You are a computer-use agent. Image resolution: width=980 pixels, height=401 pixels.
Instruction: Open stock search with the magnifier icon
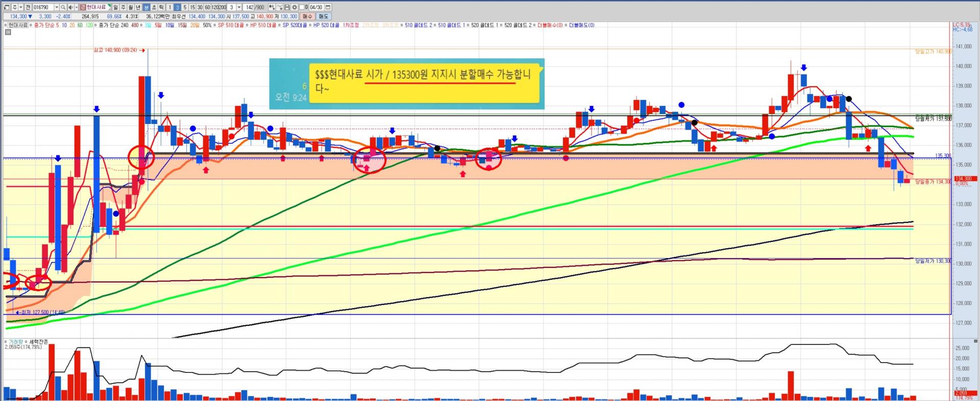(63, 8)
